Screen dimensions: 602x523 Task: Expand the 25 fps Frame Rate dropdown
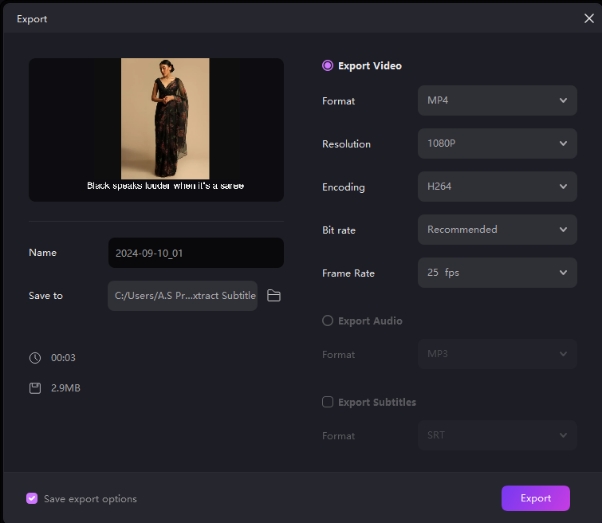tap(496, 273)
